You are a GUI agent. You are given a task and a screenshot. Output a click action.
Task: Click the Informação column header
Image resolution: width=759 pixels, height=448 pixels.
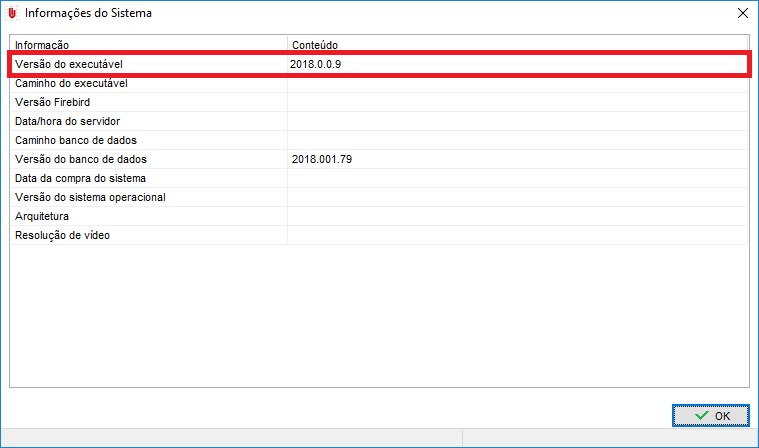click(x=42, y=45)
